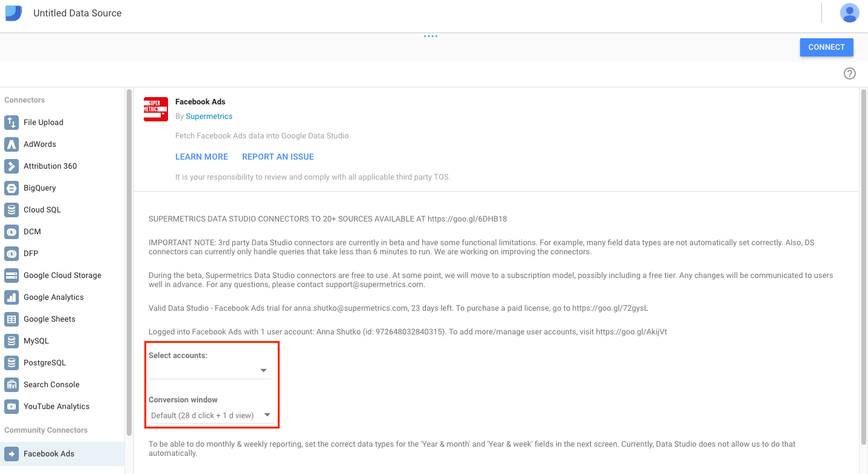
Task: Click the LEARN MORE link
Action: pyautogui.click(x=201, y=157)
